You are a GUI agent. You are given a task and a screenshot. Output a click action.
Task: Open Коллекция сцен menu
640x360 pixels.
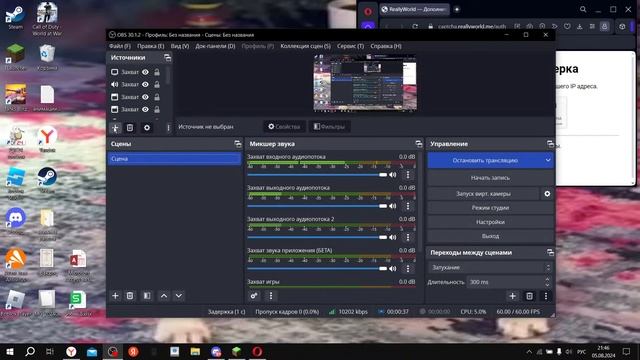[x=305, y=46]
